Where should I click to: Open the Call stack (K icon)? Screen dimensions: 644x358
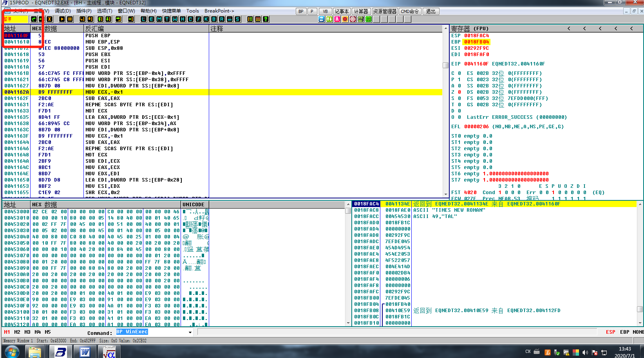(x=206, y=19)
